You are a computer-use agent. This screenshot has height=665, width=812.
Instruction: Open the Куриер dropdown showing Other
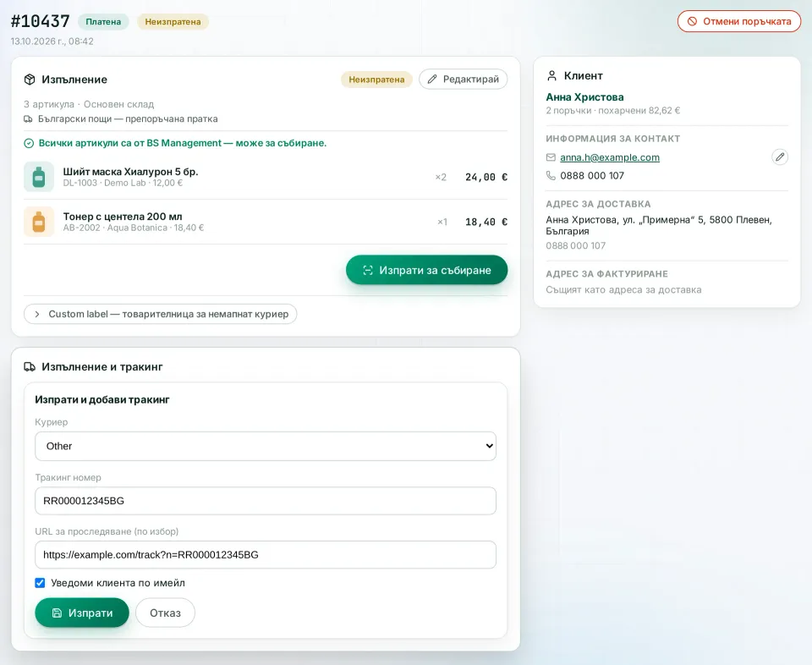point(266,446)
